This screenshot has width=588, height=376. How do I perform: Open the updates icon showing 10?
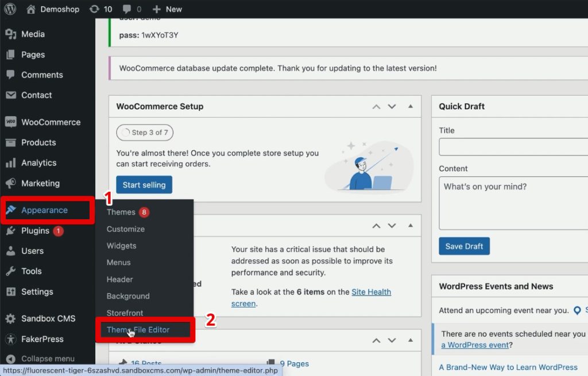coord(94,9)
